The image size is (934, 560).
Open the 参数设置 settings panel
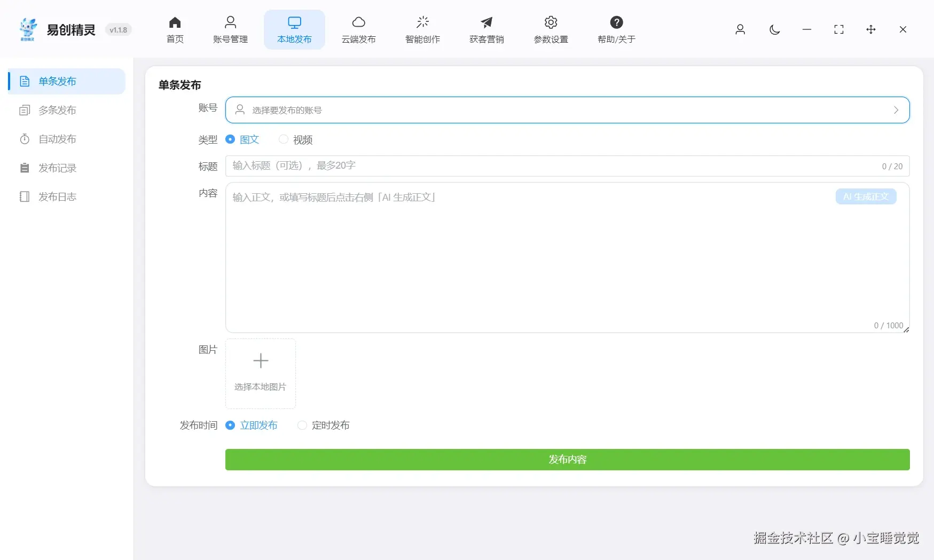click(551, 29)
